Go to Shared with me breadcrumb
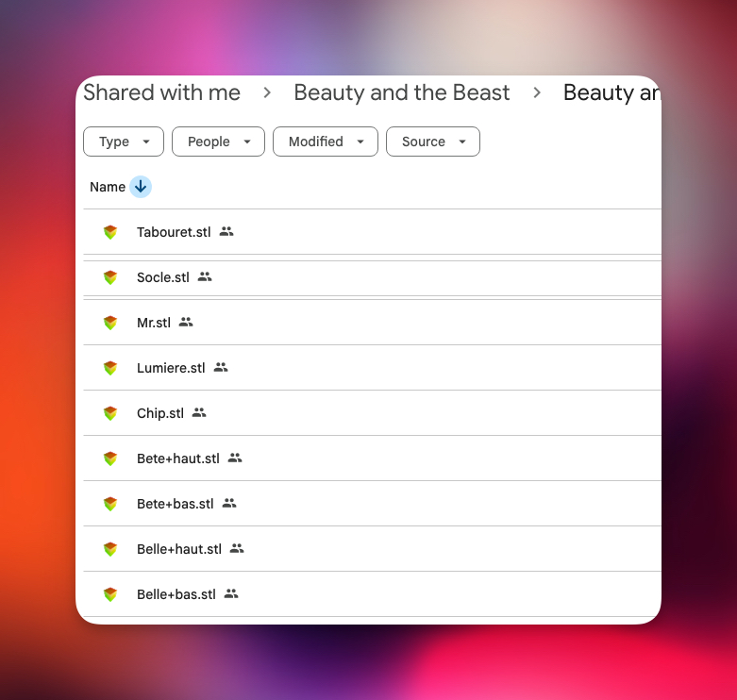737x700 pixels. 161,92
